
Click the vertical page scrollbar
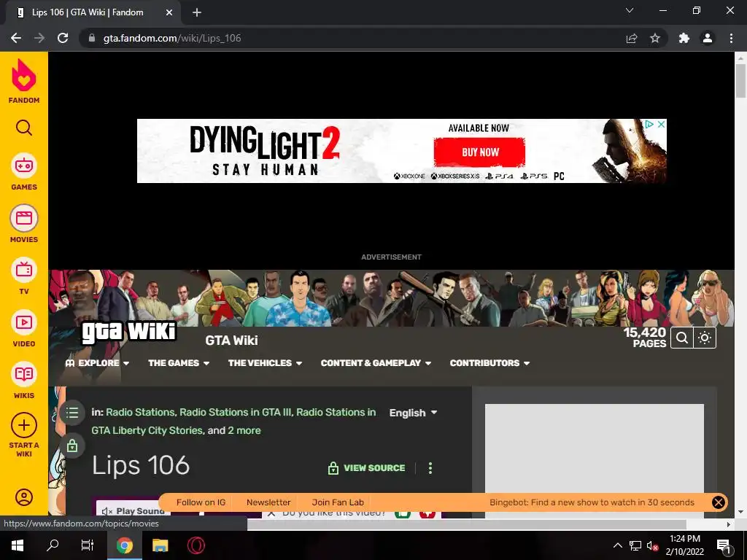click(740, 81)
